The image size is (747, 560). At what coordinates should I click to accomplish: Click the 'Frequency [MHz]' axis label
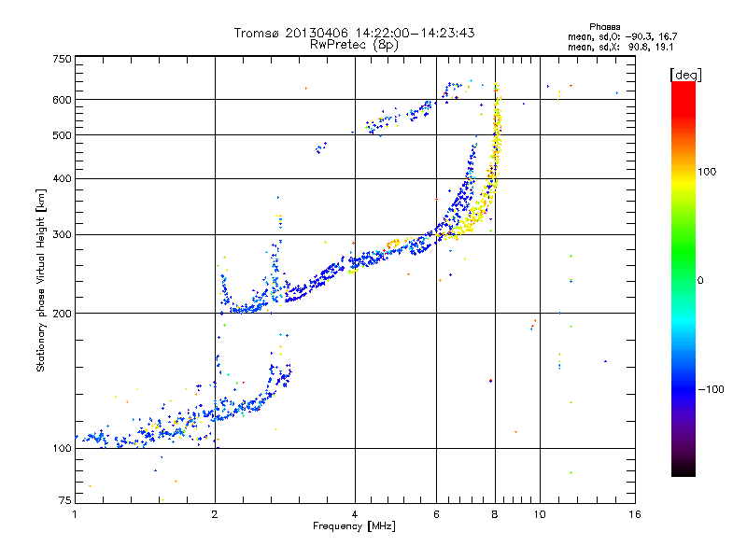coord(354,525)
